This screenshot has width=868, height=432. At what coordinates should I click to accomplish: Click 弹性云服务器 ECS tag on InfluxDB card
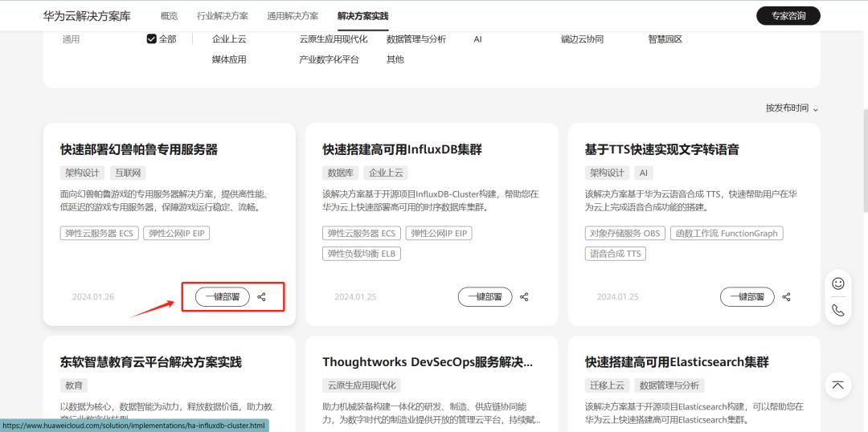pyautogui.click(x=362, y=234)
